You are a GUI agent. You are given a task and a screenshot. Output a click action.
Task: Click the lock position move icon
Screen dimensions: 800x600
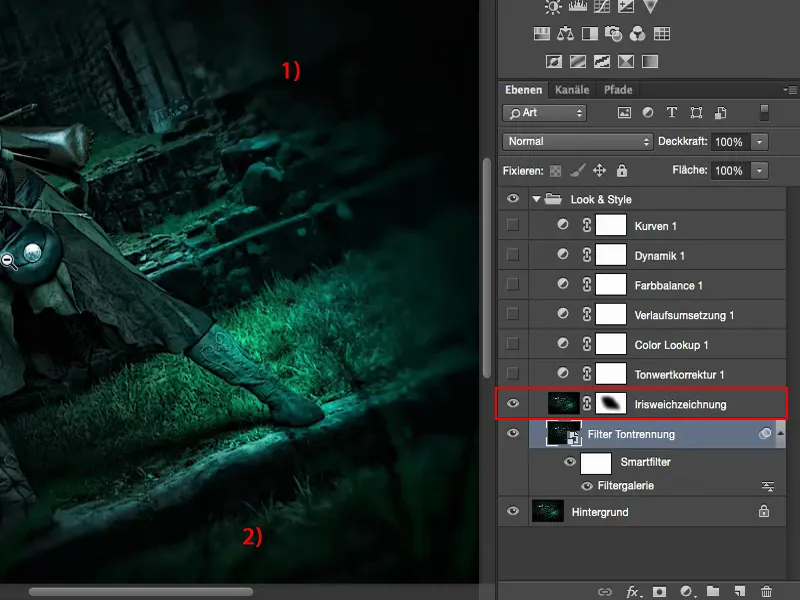tap(599, 170)
